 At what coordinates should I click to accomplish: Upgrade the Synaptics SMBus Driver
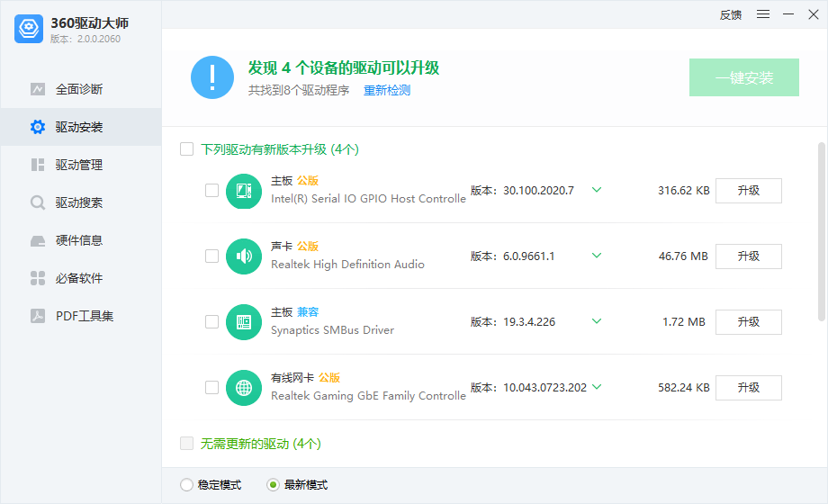point(748,321)
